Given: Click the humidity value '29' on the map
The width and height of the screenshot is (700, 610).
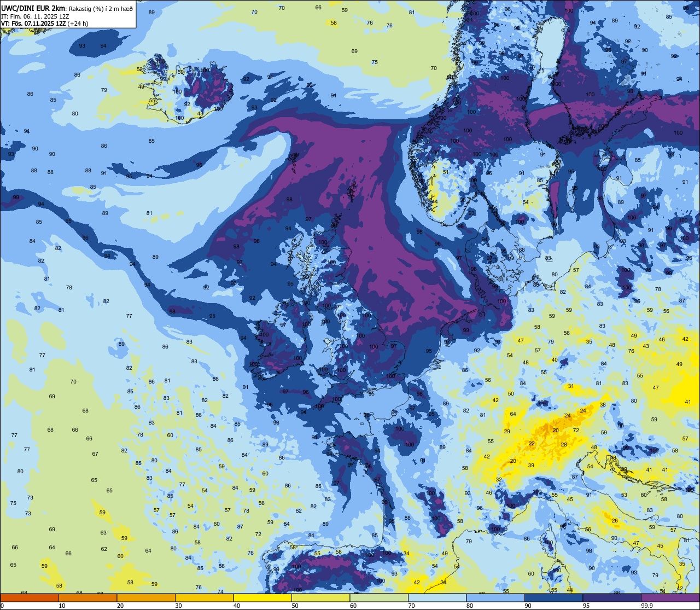Looking at the screenshot, I should pos(507,432).
